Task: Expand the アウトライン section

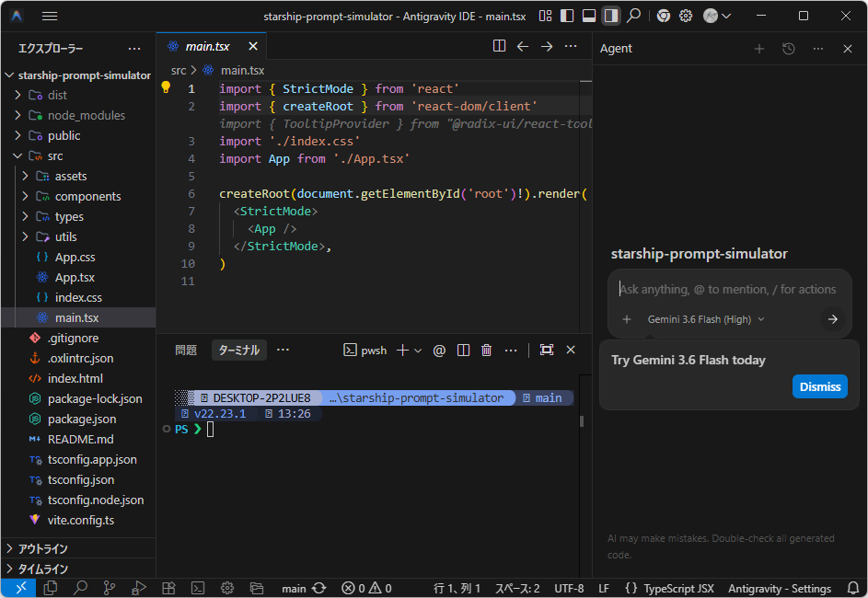Action: pyautogui.click(x=78, y=548)
